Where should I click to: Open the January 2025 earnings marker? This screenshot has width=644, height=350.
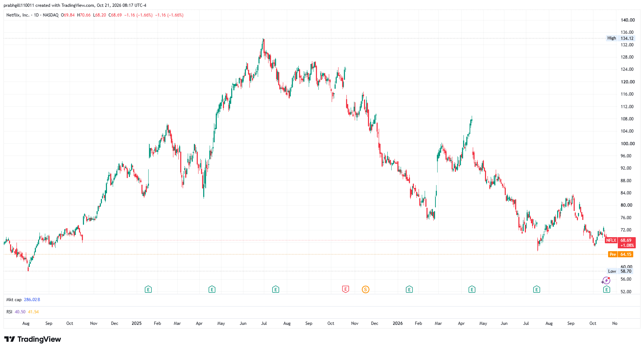(148, 289)
